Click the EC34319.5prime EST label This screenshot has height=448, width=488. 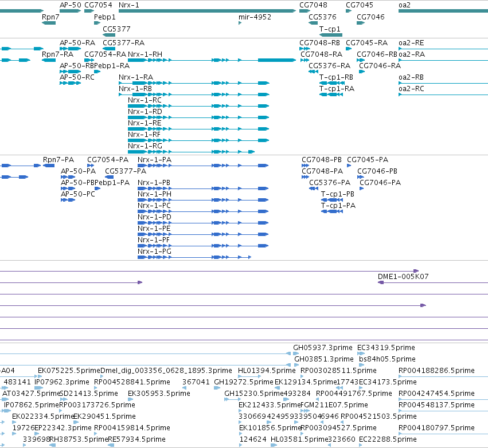[x=386, y=348]
